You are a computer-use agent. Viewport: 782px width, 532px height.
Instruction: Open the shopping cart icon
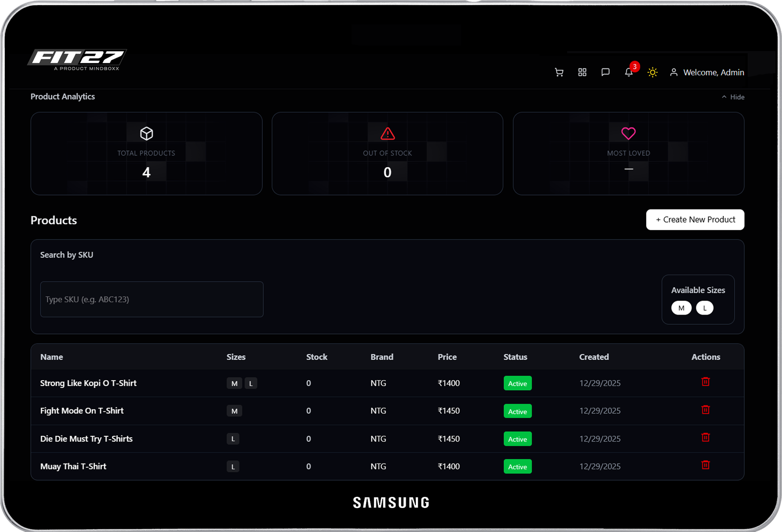(559, 72)
